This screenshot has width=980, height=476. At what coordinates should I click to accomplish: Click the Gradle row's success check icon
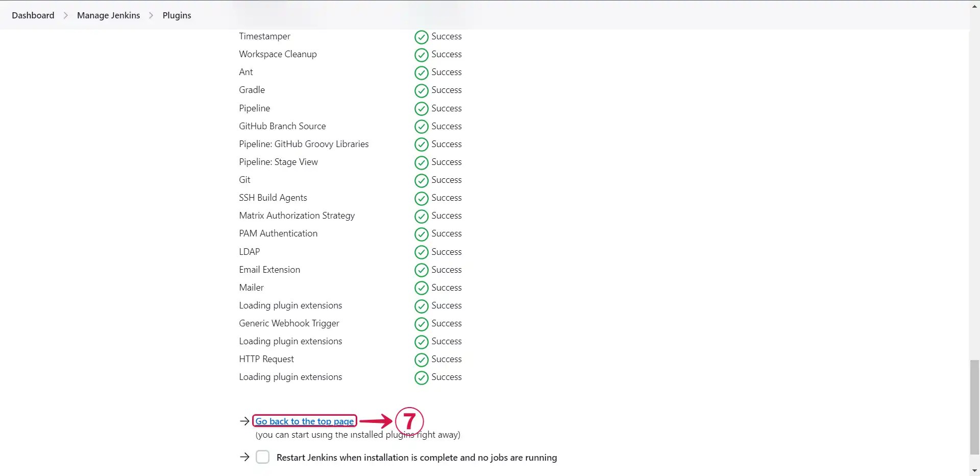pos(421,91)
